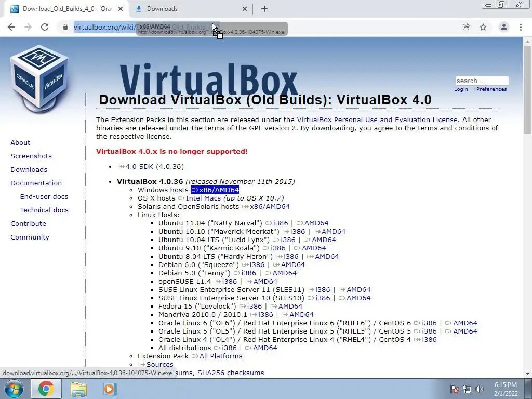Close the Download_Old_Builds_4_0 tab
Image resolution: width=532 pixels, height=399 pixels.
pos(121,9)
